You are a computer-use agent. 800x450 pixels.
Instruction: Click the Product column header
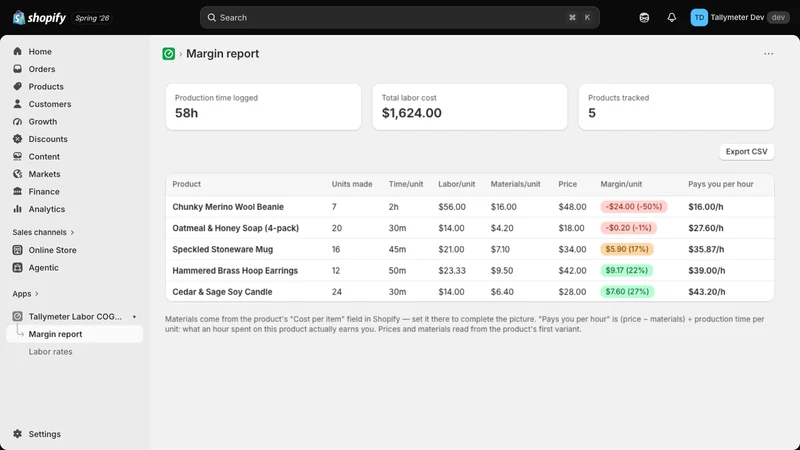(186, 184)
